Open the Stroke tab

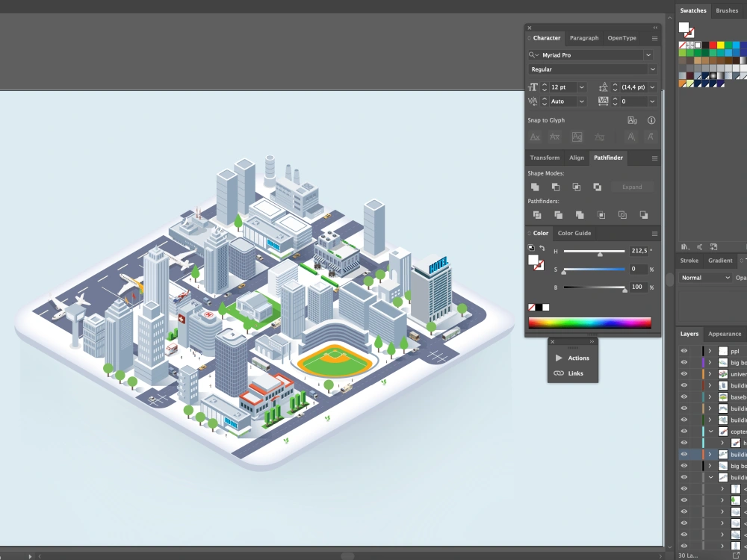(x=689, y=261)
